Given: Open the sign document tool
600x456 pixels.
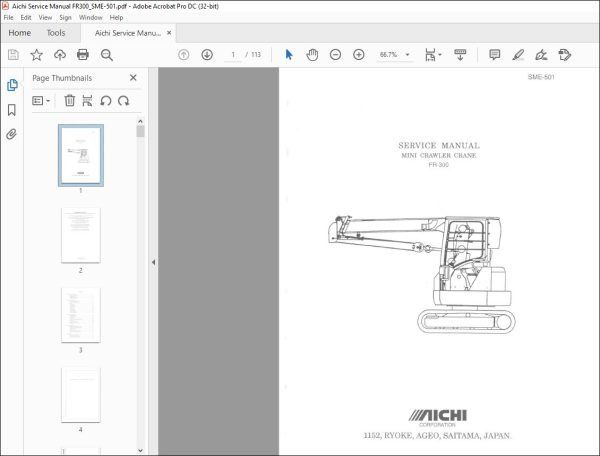Looking at the screenshot, I should point(541,55).
